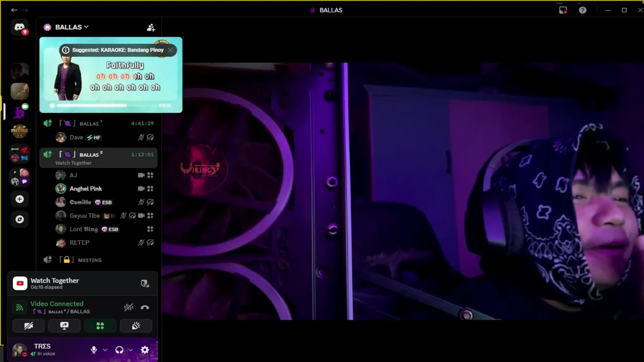Go forward with the right arrow
This screenshot has width=644, height=362.
pos(25,10)
